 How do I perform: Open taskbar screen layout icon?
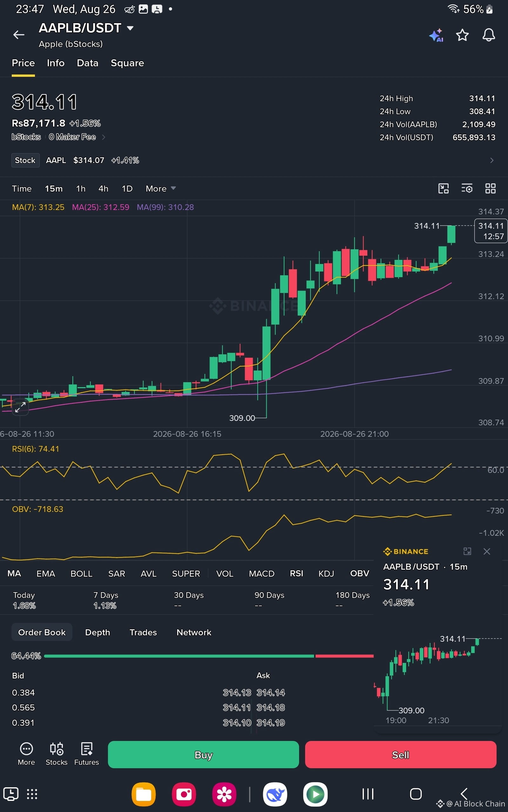pyautogui.click(x=11, y=794)
